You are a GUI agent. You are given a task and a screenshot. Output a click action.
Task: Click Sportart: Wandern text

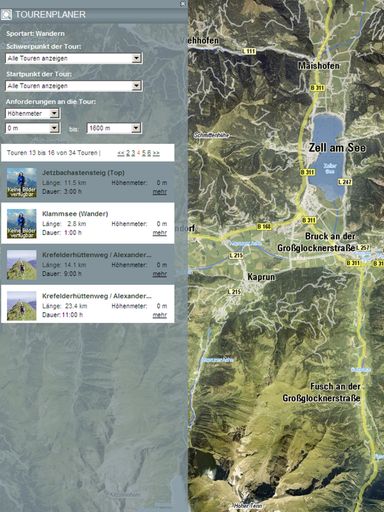(x=35, y=34)
